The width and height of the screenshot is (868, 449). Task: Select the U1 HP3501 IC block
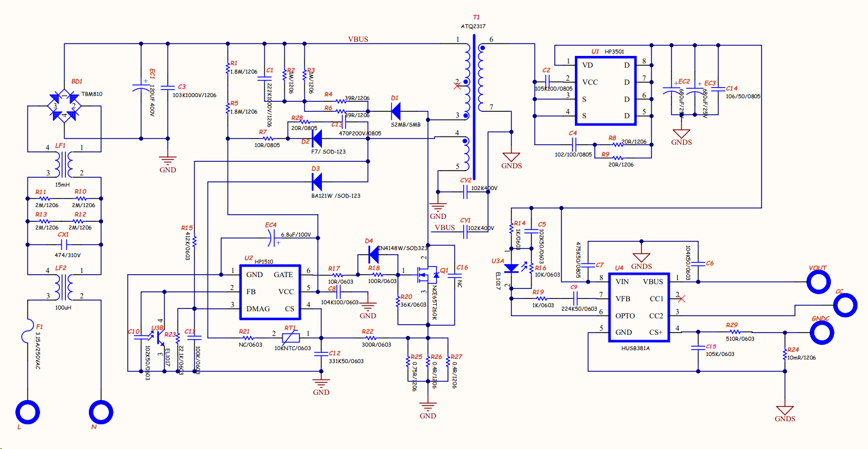(607, 91)
